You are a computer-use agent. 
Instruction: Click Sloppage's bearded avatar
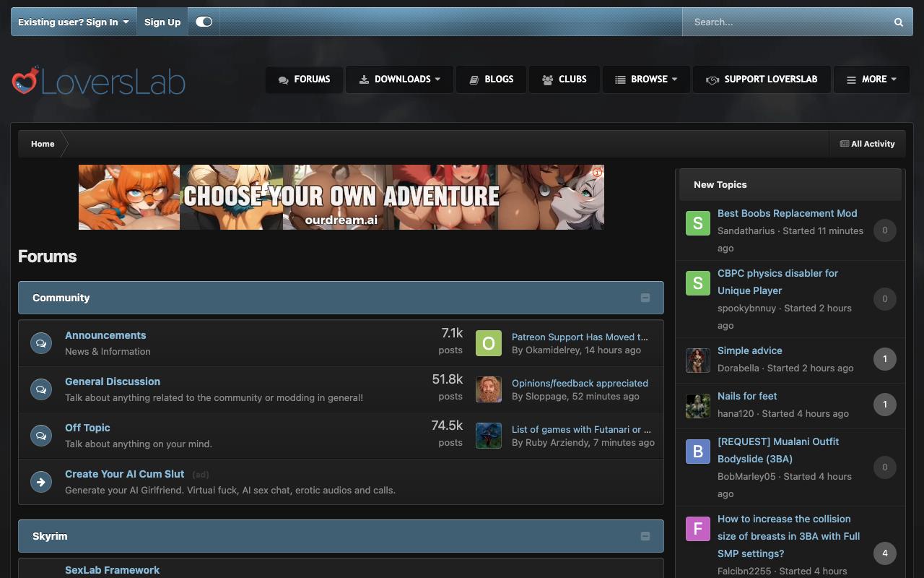[489, 389]
